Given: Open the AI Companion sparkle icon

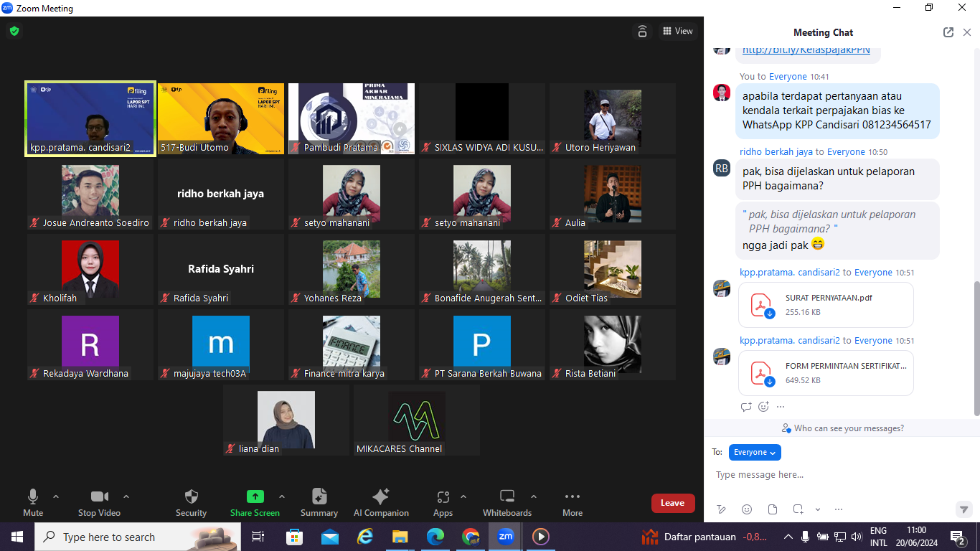Looking at the screenshot, I should pyautogui.click(x=381, y=496).
